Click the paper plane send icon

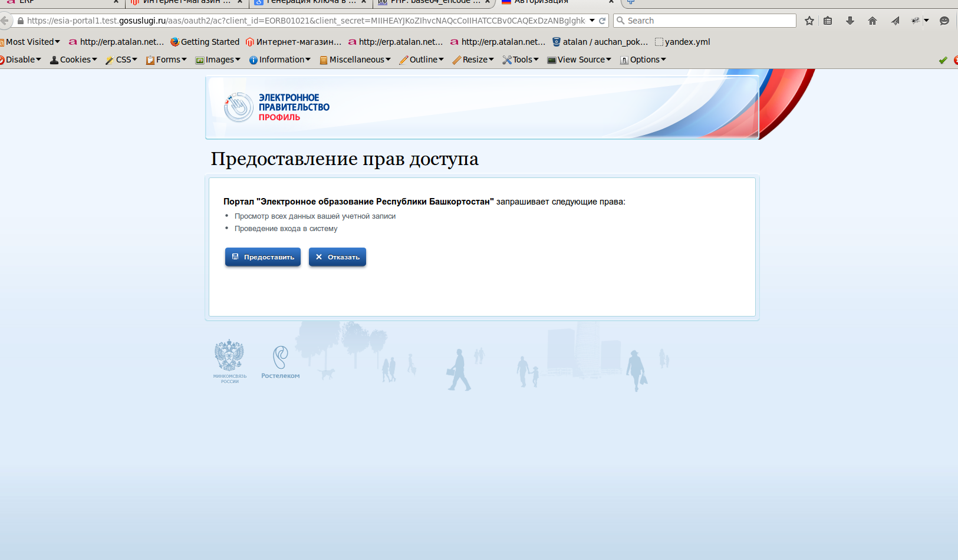(x=895, y=21)
